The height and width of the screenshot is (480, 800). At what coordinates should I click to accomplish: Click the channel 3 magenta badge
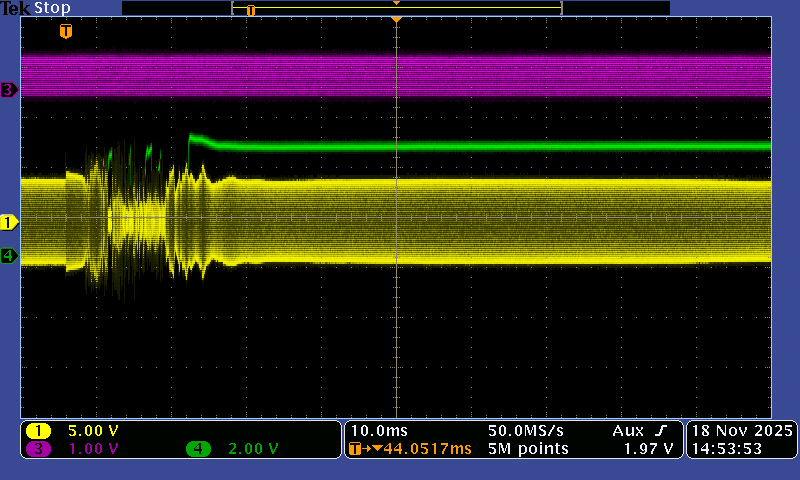[x=39, y=449]
